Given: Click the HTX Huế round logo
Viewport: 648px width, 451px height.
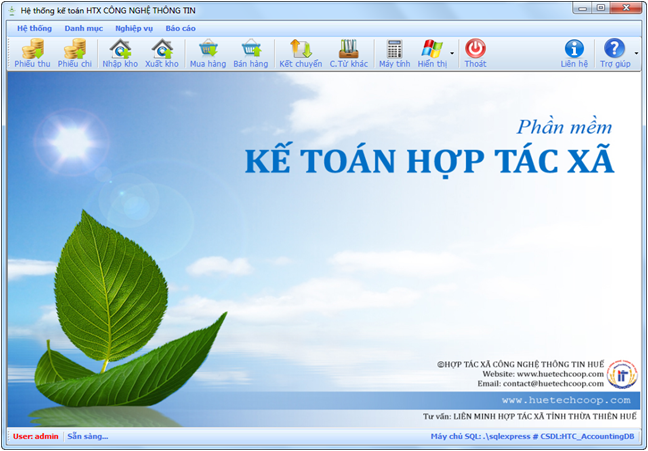Looking at the screenshot, I should point(622,375).
